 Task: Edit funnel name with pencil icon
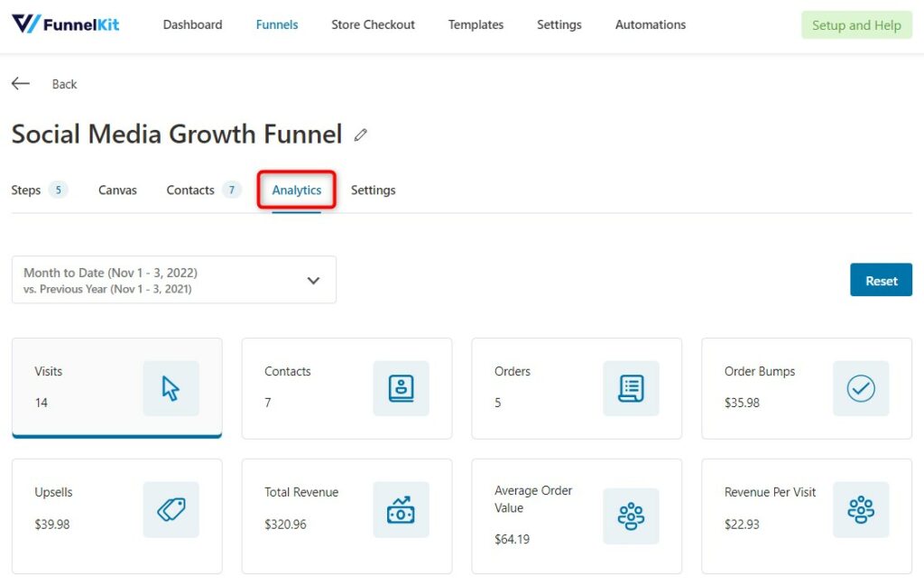click(x=360, y=135)
